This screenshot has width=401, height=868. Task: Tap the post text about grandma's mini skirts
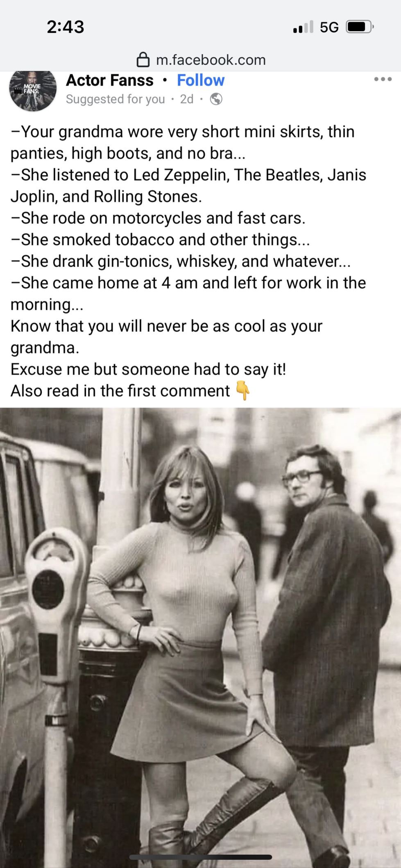183,142
